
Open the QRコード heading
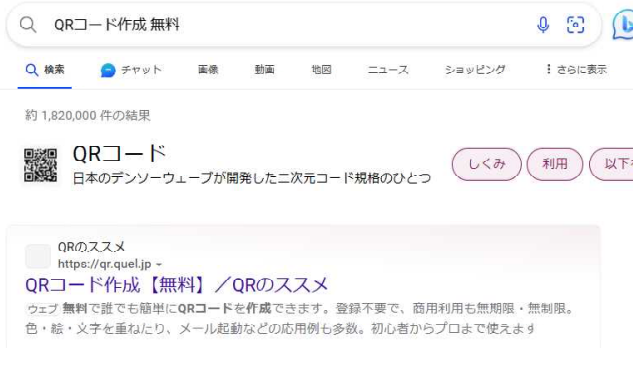[119, 154]
